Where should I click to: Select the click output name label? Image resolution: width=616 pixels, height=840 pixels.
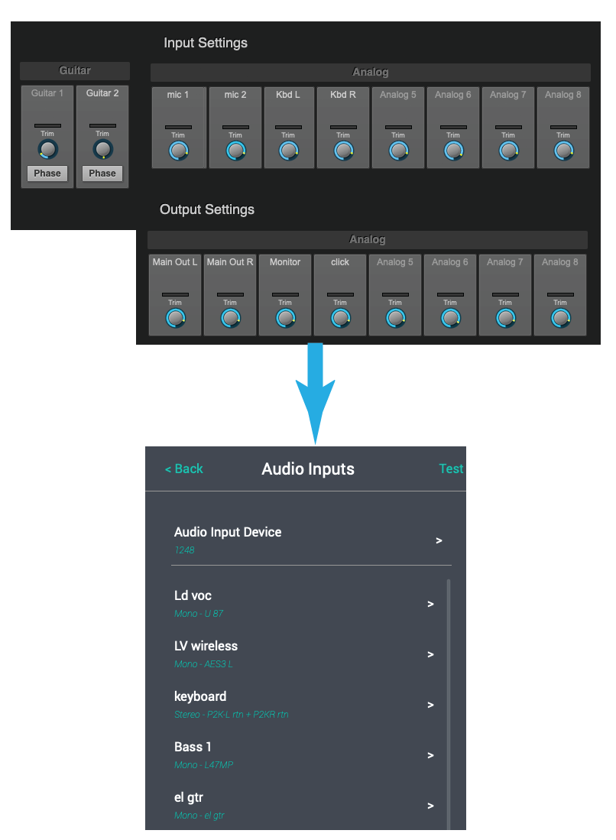(x=340, y=262)
